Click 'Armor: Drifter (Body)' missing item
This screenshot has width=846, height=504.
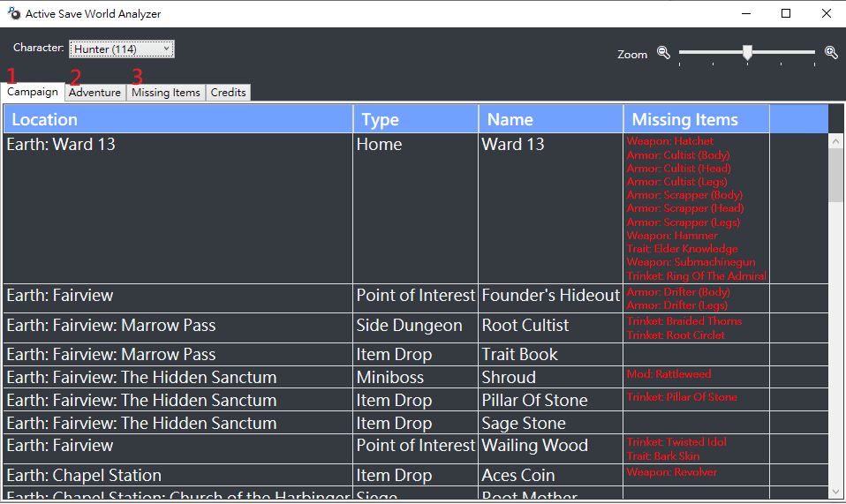[x=678, y=291]
